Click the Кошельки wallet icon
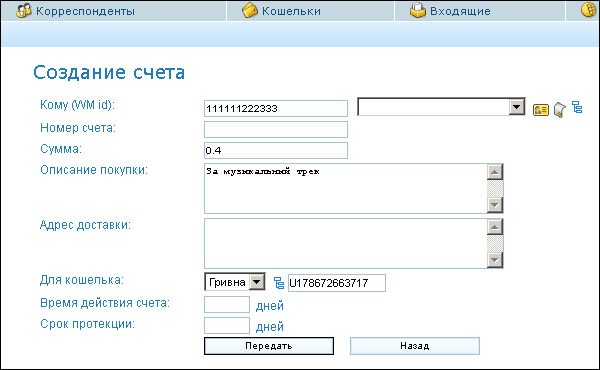600x370 pixels. 250,10
